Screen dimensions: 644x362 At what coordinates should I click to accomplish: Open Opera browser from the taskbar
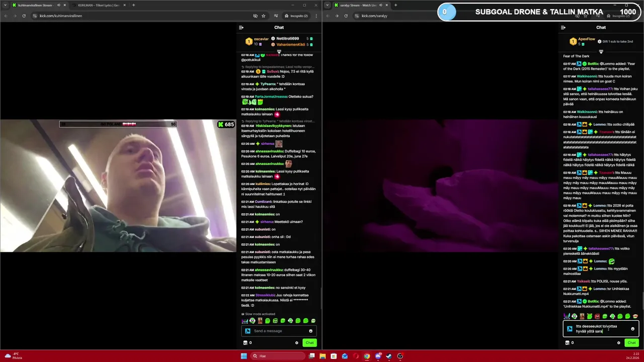[x=356, y=356]
